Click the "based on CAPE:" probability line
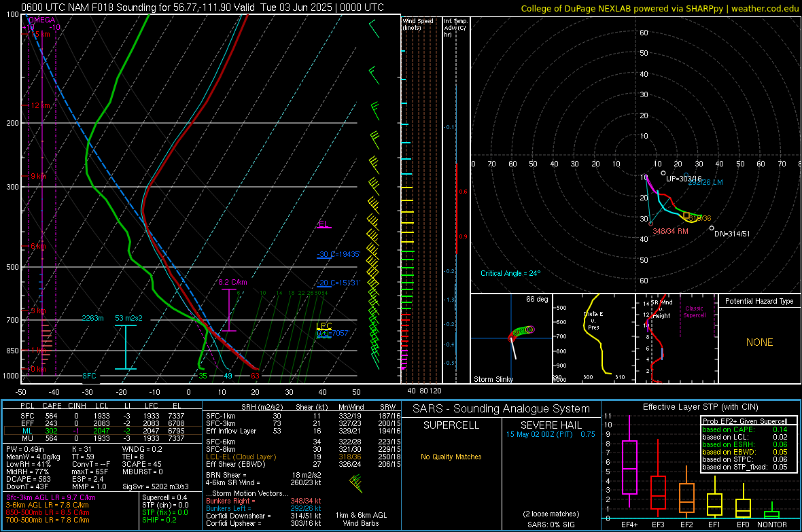 click(x=729, y=429)
